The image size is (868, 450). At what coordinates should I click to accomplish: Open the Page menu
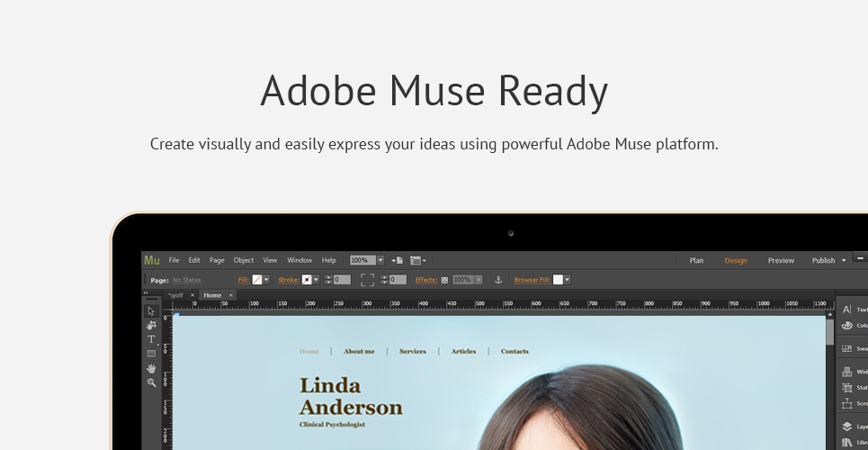click(217, 260)
